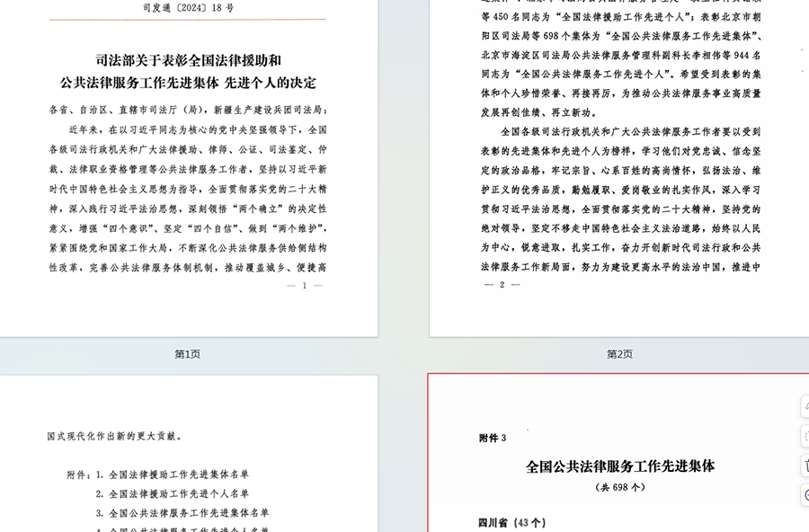Select the page 2 thumbnail
The image size is (809, 532).
point(619,168)
